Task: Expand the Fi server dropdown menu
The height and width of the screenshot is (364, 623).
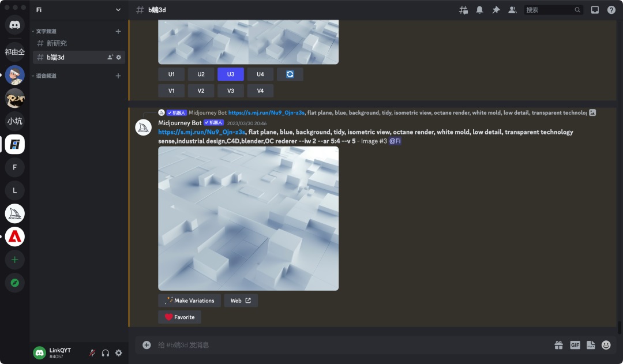Action: point(118,10)
